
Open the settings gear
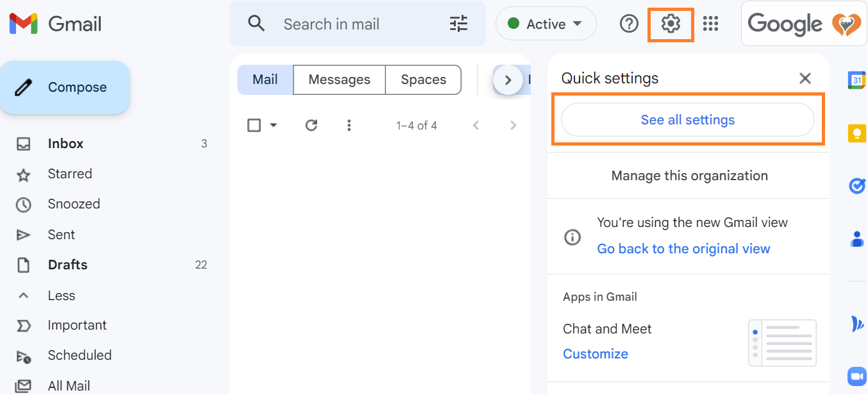coord(670,24)
